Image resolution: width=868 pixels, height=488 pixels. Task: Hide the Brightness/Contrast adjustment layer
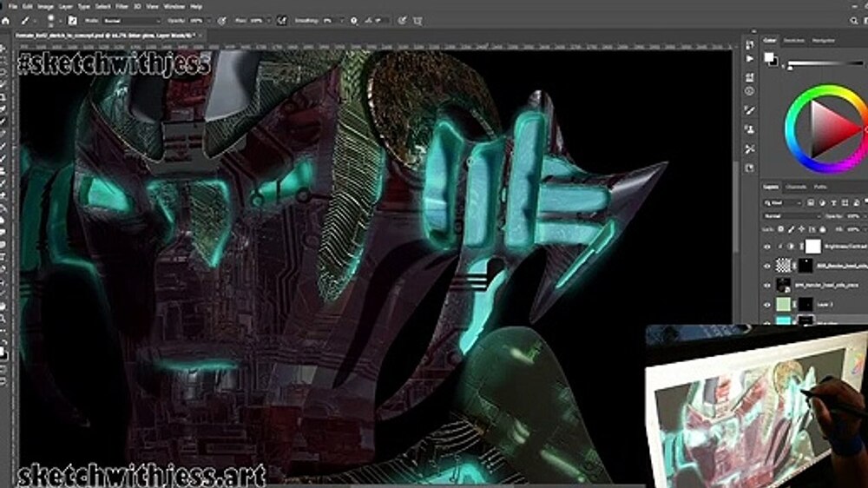(767, 247)
